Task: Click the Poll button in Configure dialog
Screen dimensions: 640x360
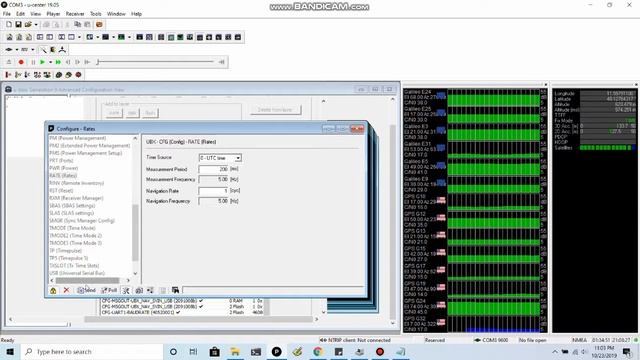Action: (x=109, y=290)
